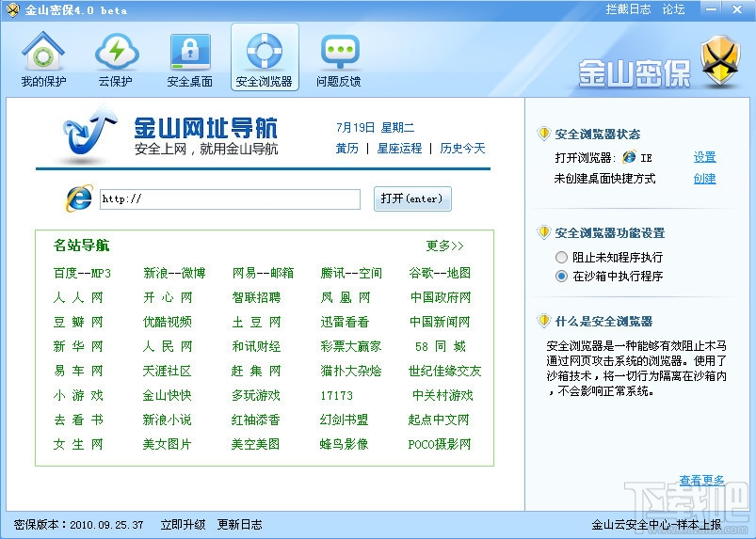Select 在沙箱中执行程序 radio option
The image size is (756, 539).
tap(561, 277)
